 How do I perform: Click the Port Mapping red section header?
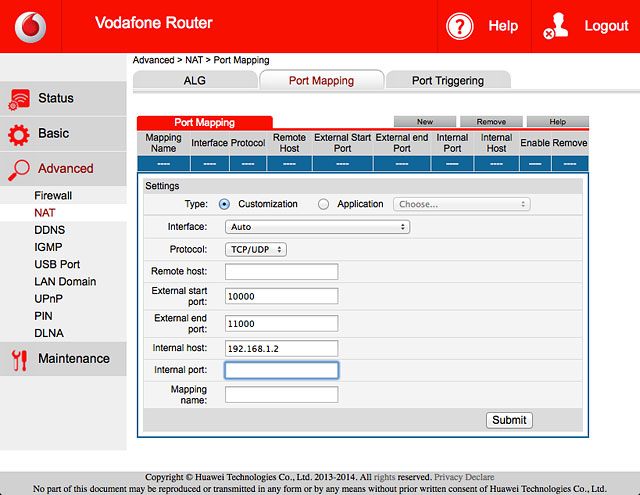tap(204, 122)
